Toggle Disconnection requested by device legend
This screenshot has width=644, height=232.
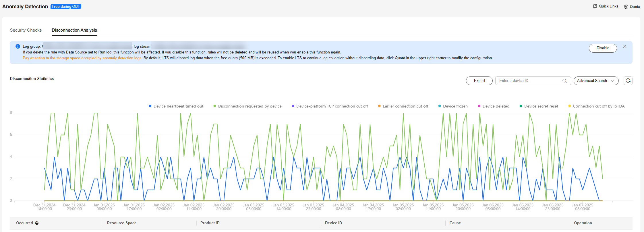tap(247, 106)
